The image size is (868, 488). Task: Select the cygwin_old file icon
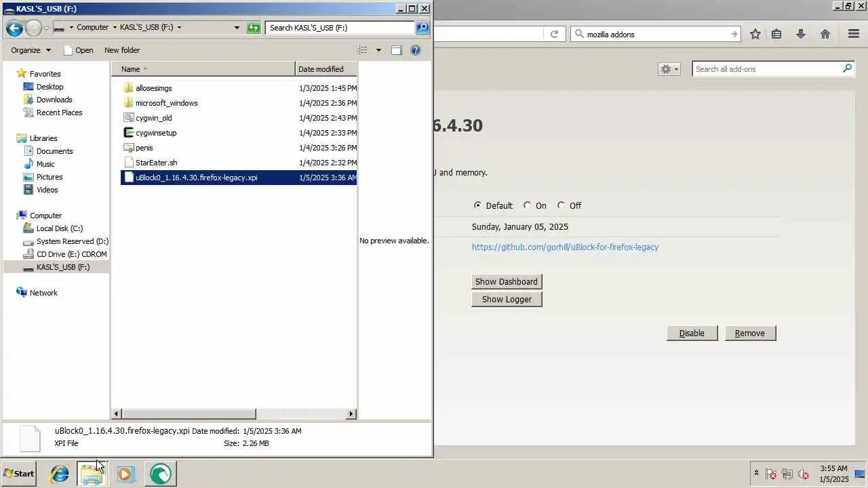tap(129, 118)
